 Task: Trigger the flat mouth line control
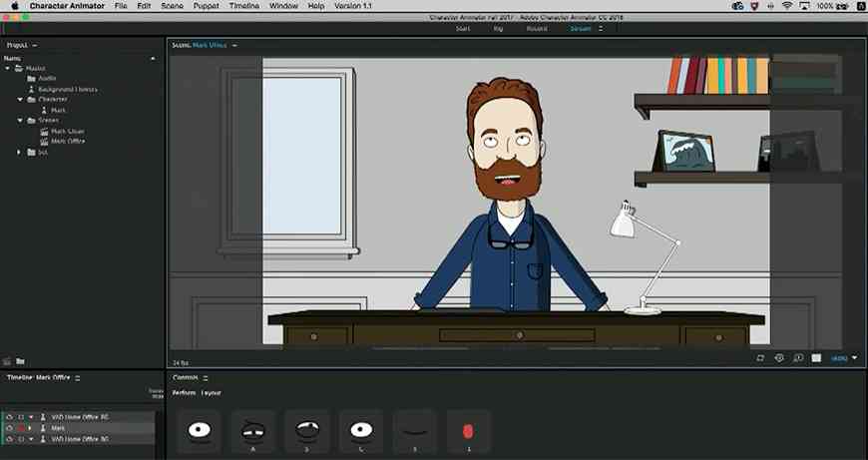pyautogui.click(x=415, y=431)
